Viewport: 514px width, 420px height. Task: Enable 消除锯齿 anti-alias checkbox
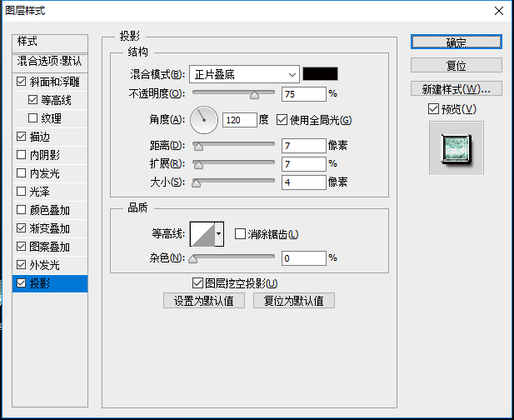coord(241,234)
